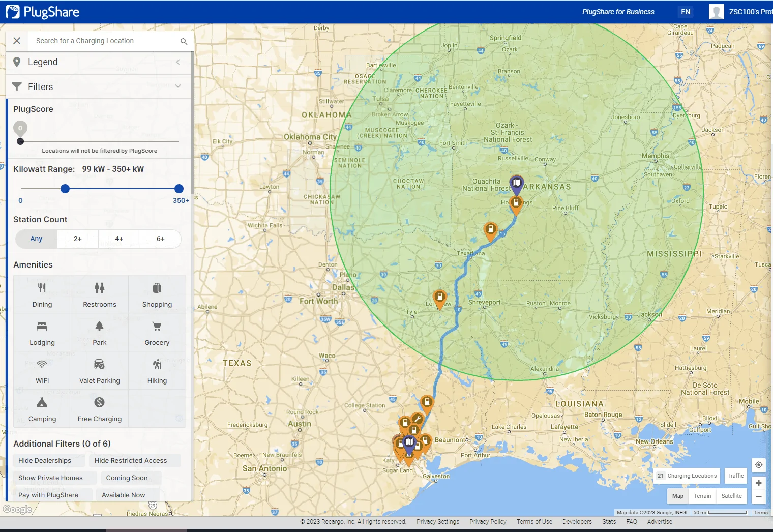
Task: Click the user profile avatar
Action: pos(716,12)
